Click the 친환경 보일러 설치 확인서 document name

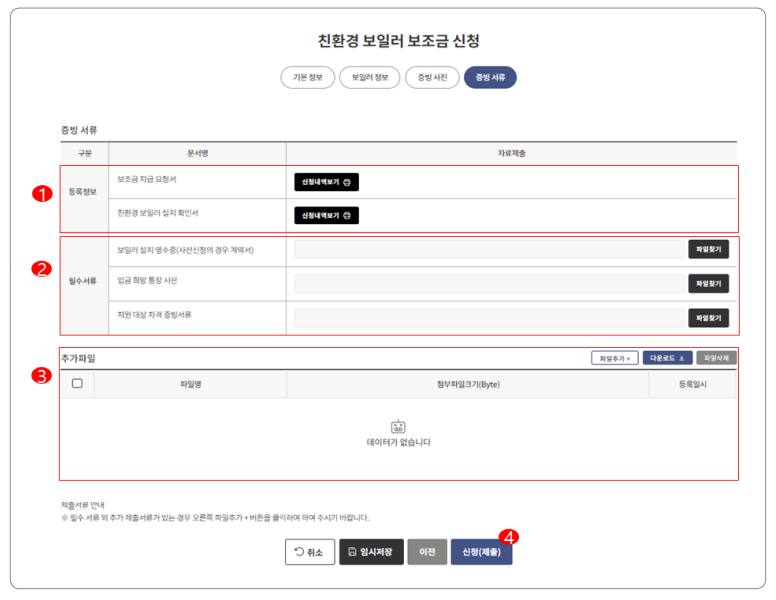coord(157,213)
